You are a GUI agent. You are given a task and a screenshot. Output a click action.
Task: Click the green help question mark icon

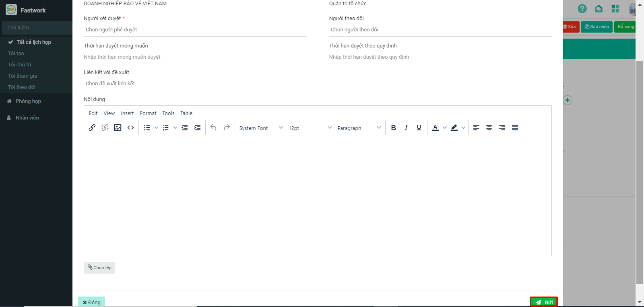point(582,9)
